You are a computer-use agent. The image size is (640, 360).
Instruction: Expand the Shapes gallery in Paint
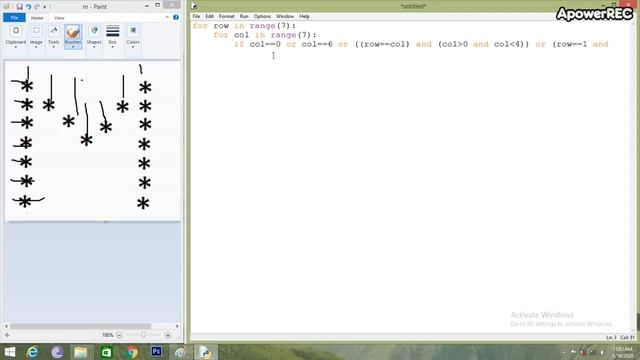pos(94,37)
